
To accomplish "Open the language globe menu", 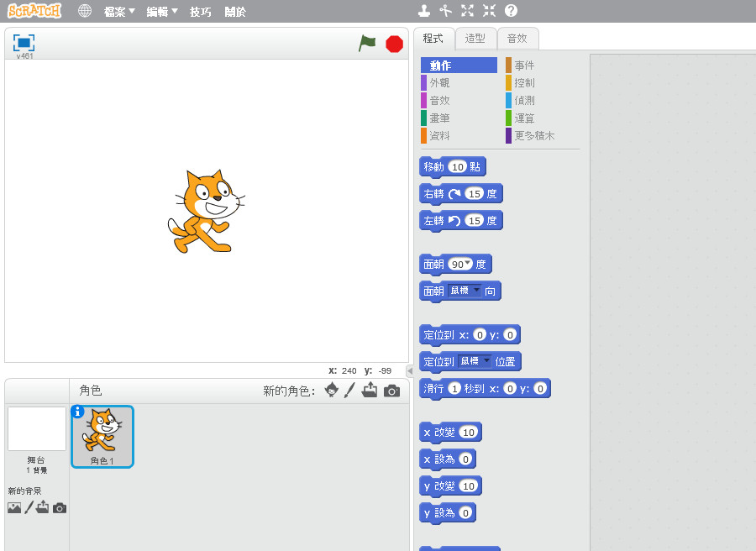I will coord(85,11).
